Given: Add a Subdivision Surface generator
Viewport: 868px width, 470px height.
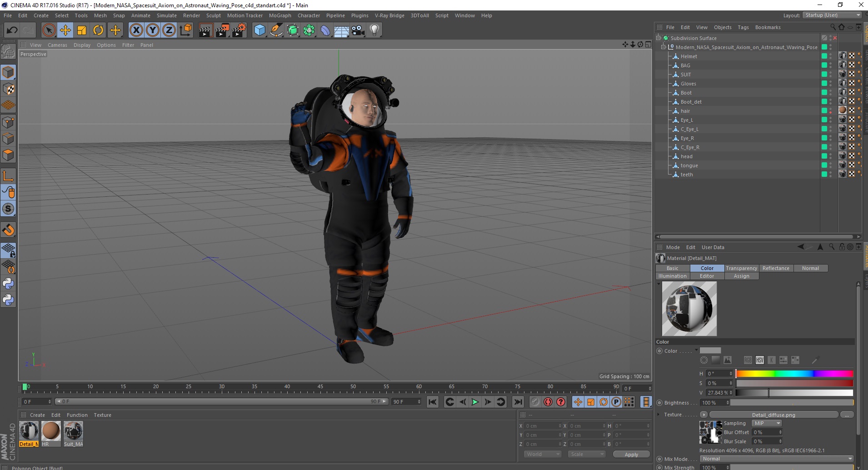Looking at the screenshot, I should click(293, 30).
